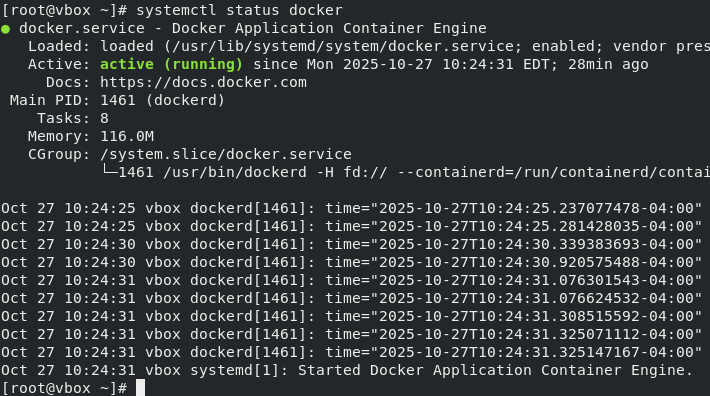Open the https://docs.docker.com link
The image size is (710, 396).
[203, 82]
